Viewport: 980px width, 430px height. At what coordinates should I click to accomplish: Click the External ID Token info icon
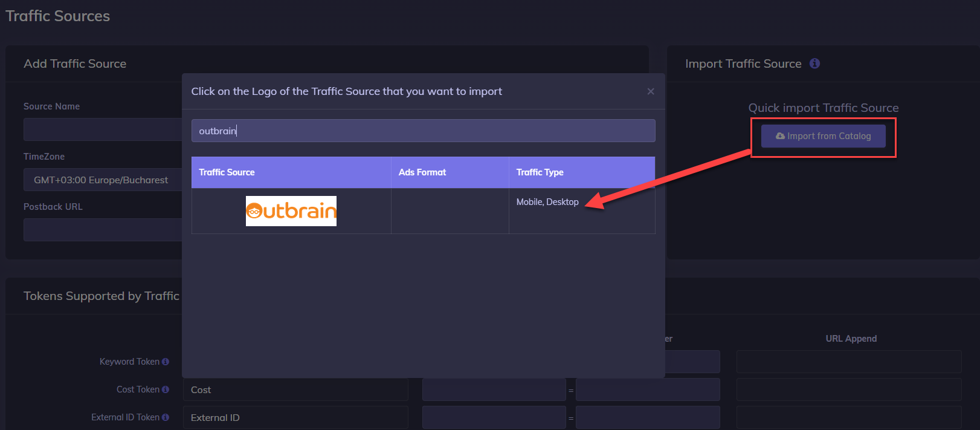(166, 417)
